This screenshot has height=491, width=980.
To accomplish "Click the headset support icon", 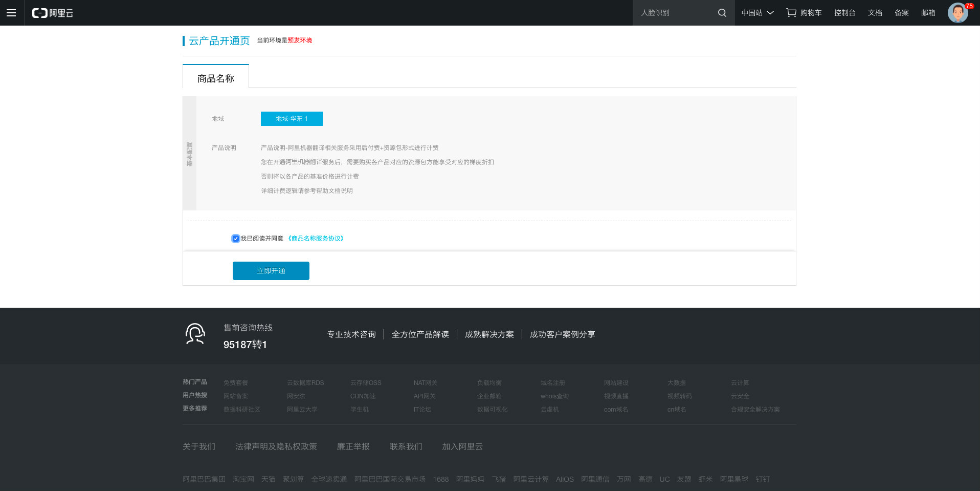I will tap(195, 334).
